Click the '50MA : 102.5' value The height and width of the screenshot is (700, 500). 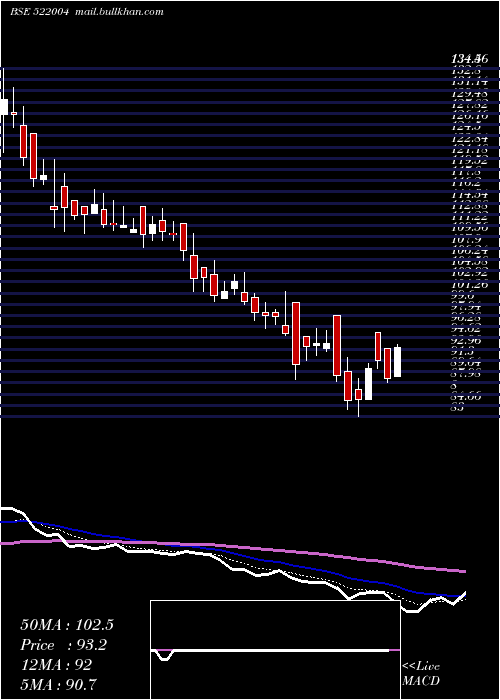[67, 625]
